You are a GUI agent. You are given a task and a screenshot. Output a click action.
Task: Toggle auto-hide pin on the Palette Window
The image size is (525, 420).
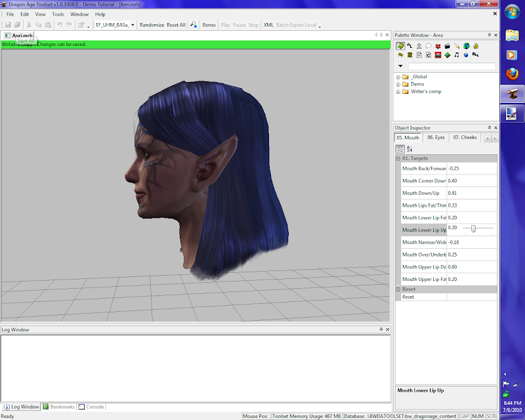[488, 34]
